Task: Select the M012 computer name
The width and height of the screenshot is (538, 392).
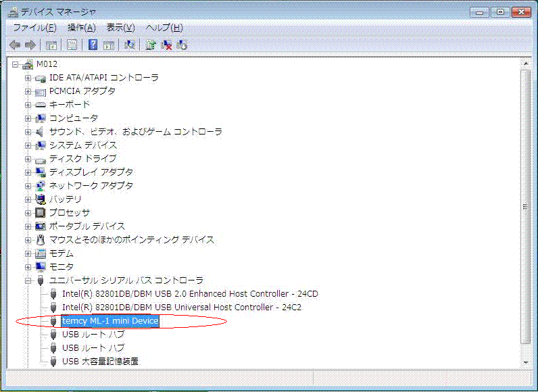Action: [x=47, y=64]
